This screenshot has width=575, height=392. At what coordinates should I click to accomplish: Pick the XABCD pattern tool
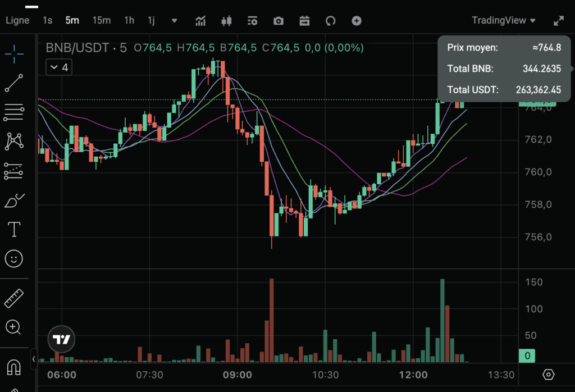[x=13, y=142]
